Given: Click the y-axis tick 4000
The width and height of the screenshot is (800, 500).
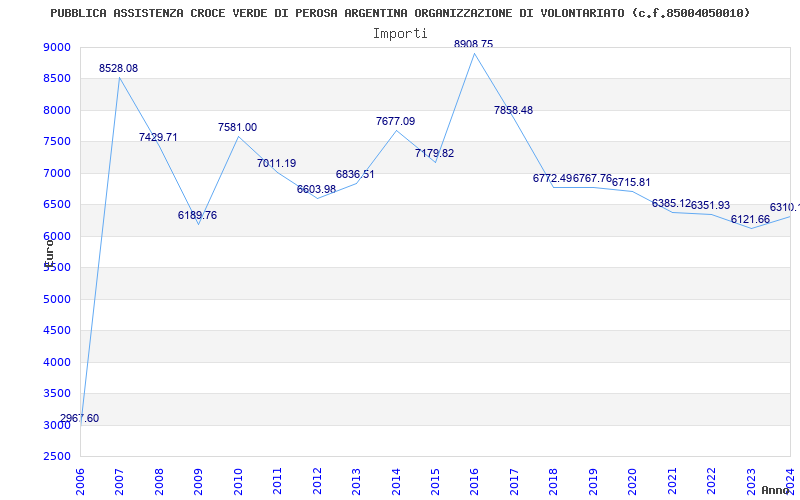Looking at the screenshot, I should coord(57,362).
